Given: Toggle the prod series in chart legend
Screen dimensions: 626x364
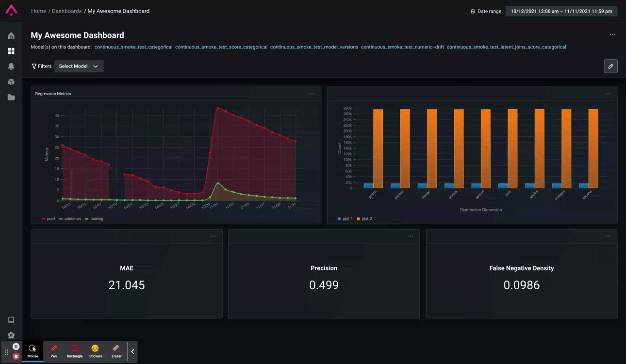Looking at the screenshot, I should [x=49, y=219].
